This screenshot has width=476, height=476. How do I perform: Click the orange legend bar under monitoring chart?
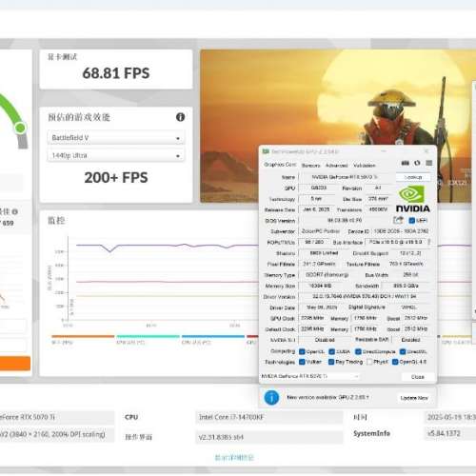coord(83,336)
